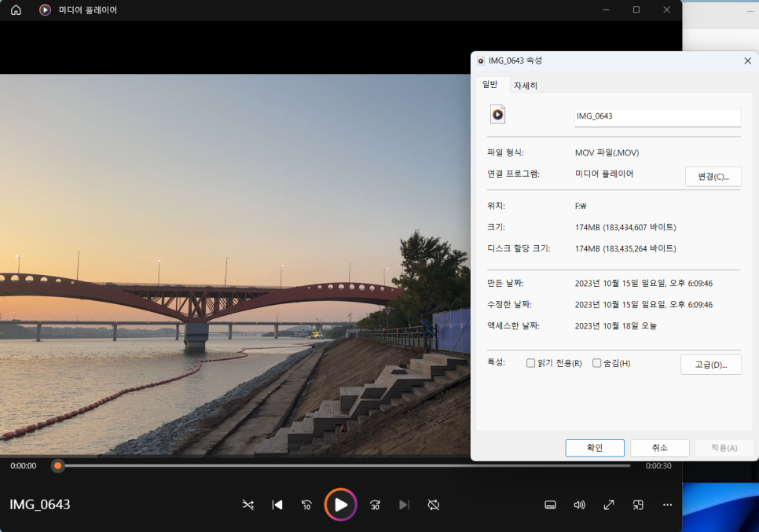Screen dimensions: 759x532
Task: Open subtitles and captions options
Action: pos(550,505)
